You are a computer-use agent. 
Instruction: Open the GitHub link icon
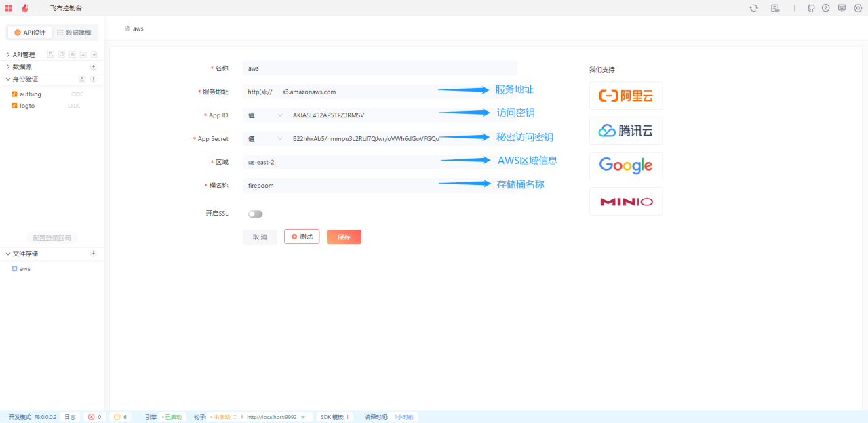pyautogui.click(x=811, y=8)
